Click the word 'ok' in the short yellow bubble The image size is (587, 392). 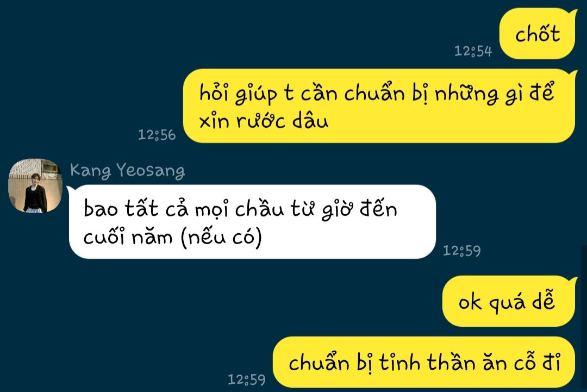(x=470, y=302)
